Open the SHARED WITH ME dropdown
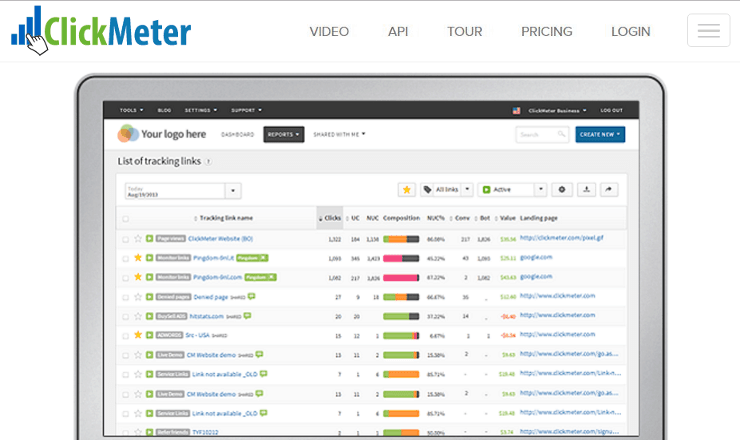The width and height of the screenshot is (740, 440). point(339,135)
